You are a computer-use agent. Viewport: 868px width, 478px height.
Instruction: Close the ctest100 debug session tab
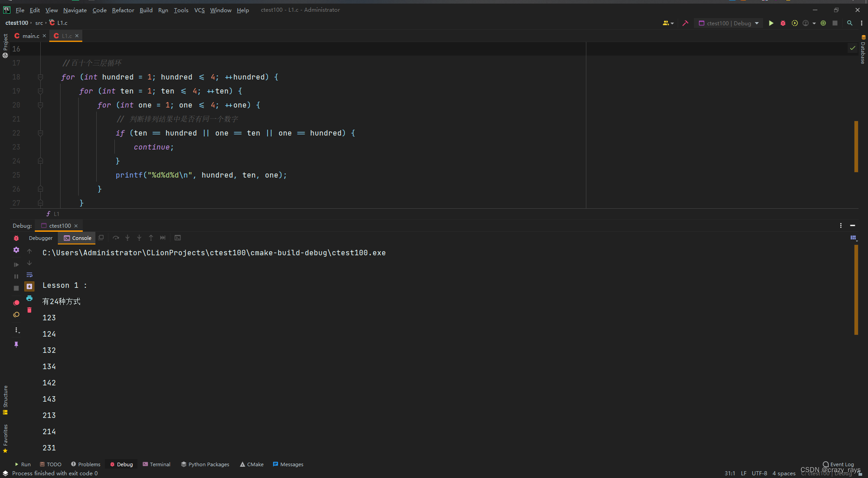point(76,225)
